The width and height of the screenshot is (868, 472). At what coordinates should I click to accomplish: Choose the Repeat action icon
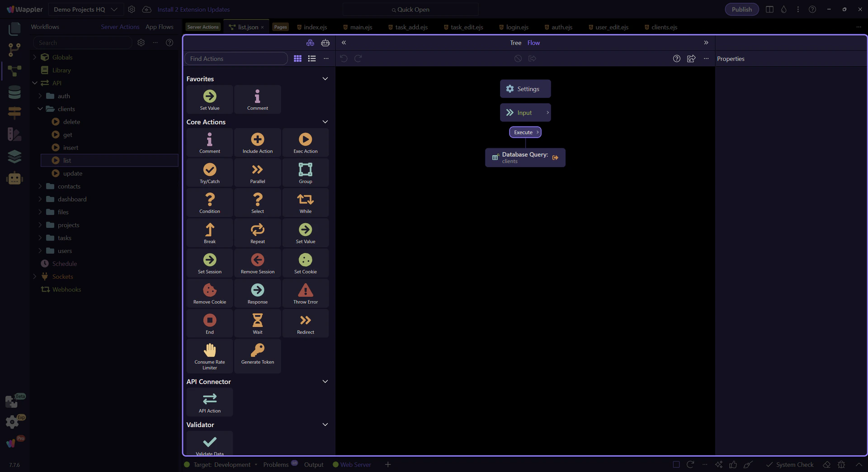pyautogui.click(x=257, y=233)
